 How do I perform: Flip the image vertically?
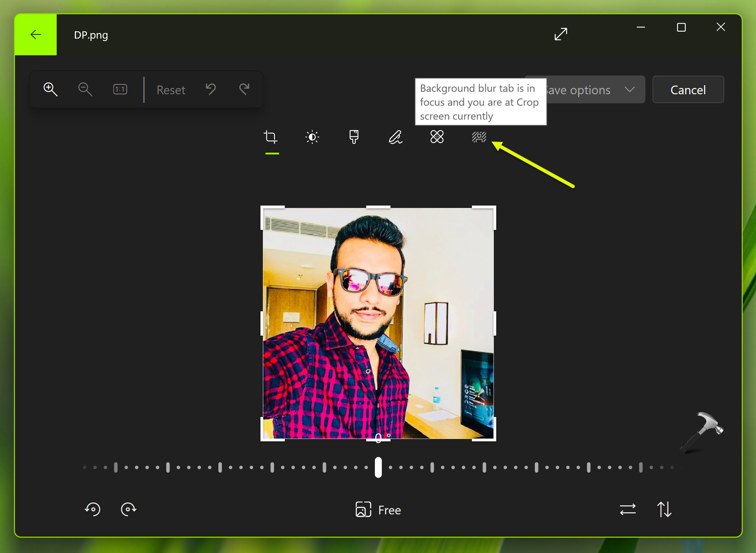664,510
